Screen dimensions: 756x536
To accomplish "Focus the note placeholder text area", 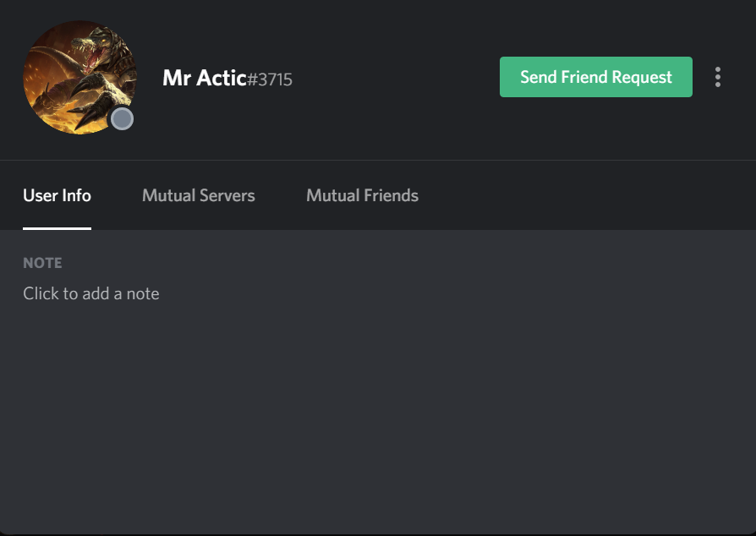I will 91,293.
